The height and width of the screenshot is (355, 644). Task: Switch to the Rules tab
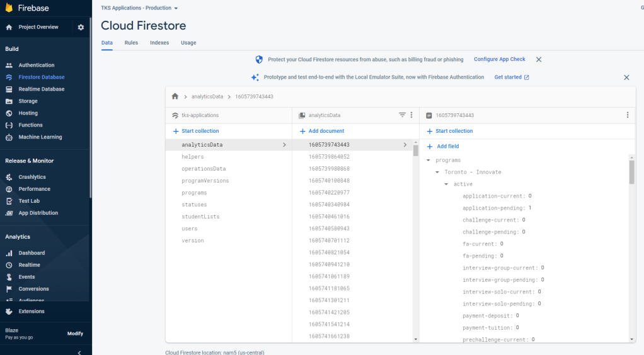click(x=131, y=43)
